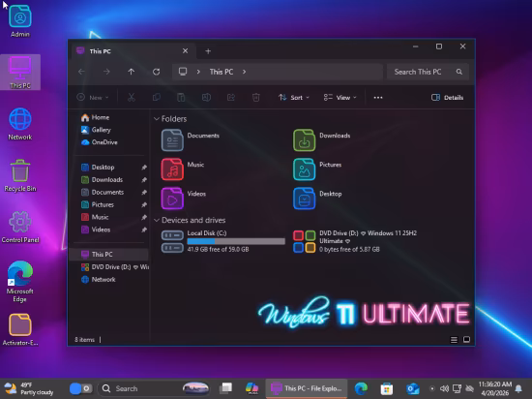Click the Rename icon in toolbar
This screenshot has height=399, width=532.
[x=206, y=98]
